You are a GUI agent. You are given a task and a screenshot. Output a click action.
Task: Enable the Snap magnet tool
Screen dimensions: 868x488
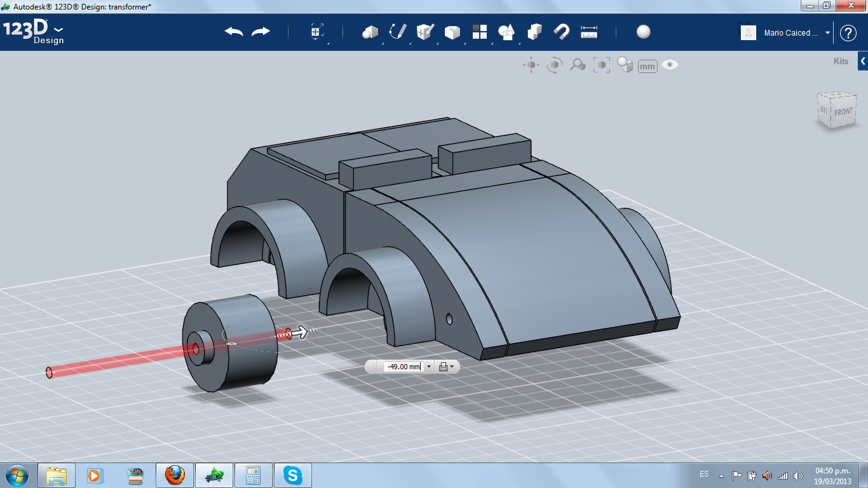[x=561, y=32]
